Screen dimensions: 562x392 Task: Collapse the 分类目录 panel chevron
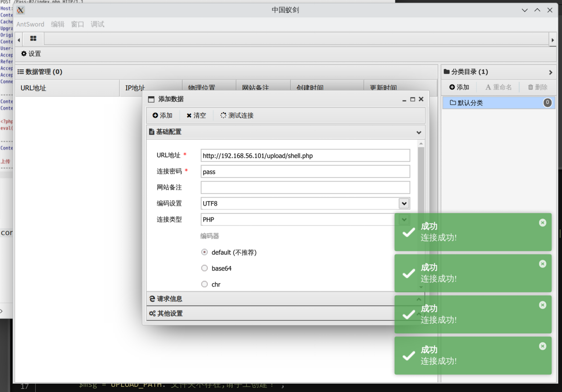point(550,72)
